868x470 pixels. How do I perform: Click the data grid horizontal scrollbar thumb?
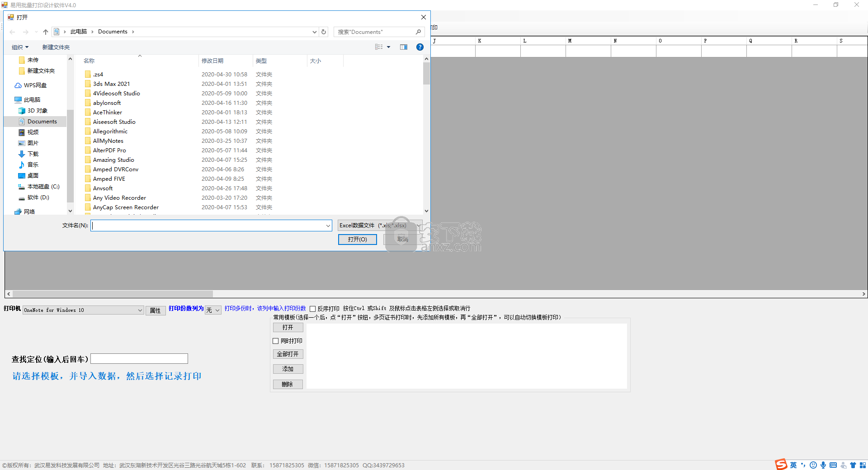113,294
